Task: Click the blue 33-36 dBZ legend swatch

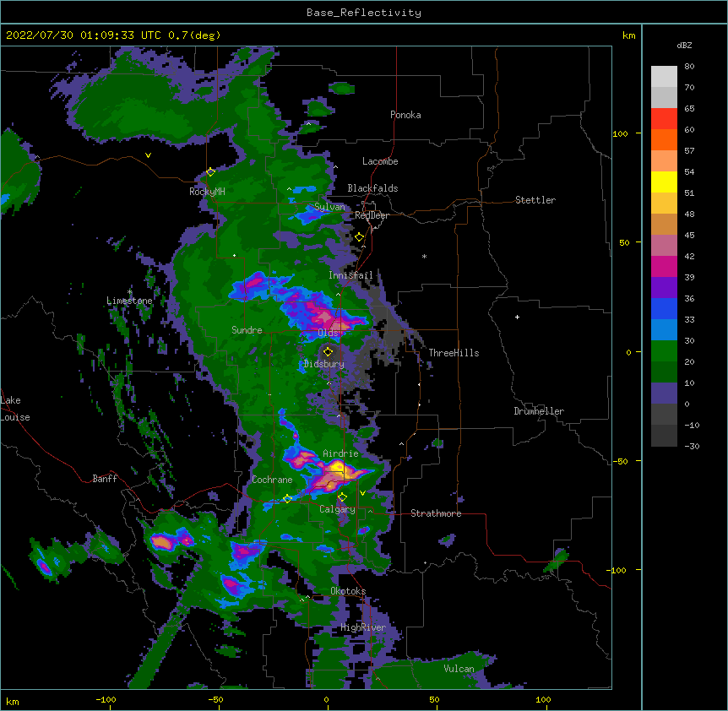Action: point(664,308)
